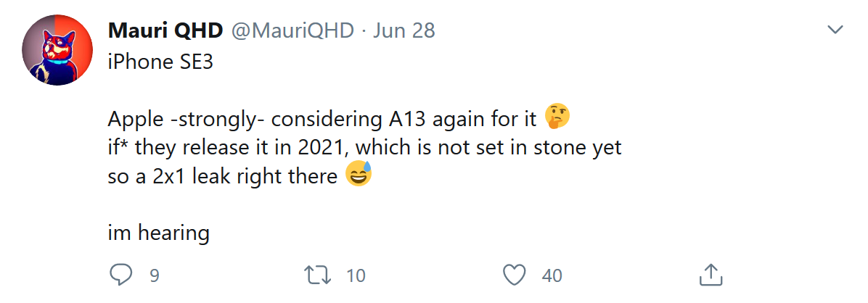Retweet this post using the arrows icon
Screen dimensions: 868x303
(x=317, y=275)
